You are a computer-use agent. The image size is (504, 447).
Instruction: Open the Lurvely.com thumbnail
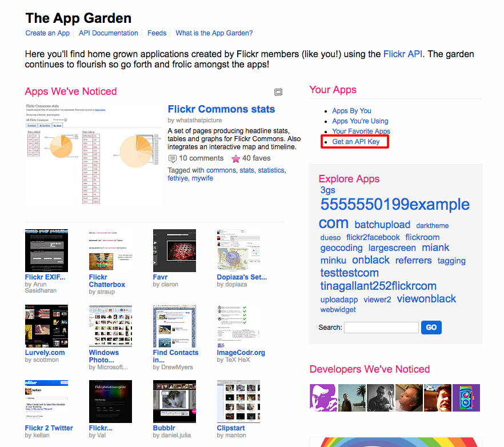tap(47, 326)
